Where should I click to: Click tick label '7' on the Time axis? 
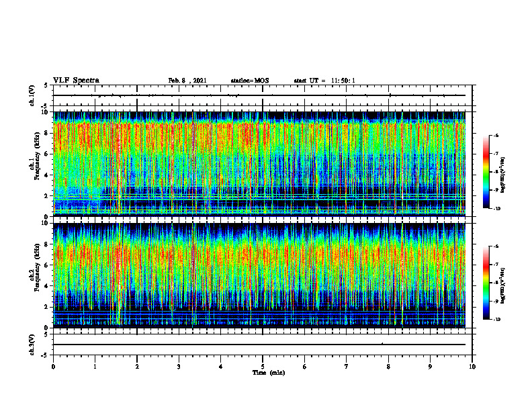347,367
